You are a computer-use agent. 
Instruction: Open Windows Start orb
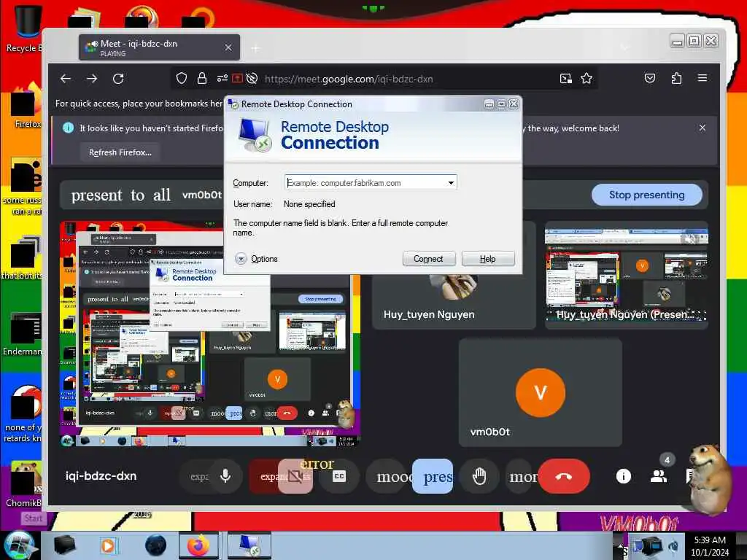[19, 545]
